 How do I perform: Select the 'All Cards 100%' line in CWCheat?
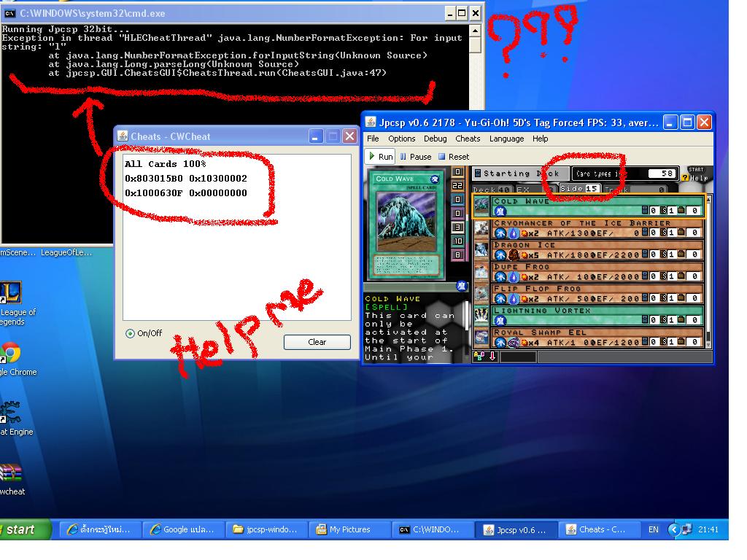click(x=165, y=164)
